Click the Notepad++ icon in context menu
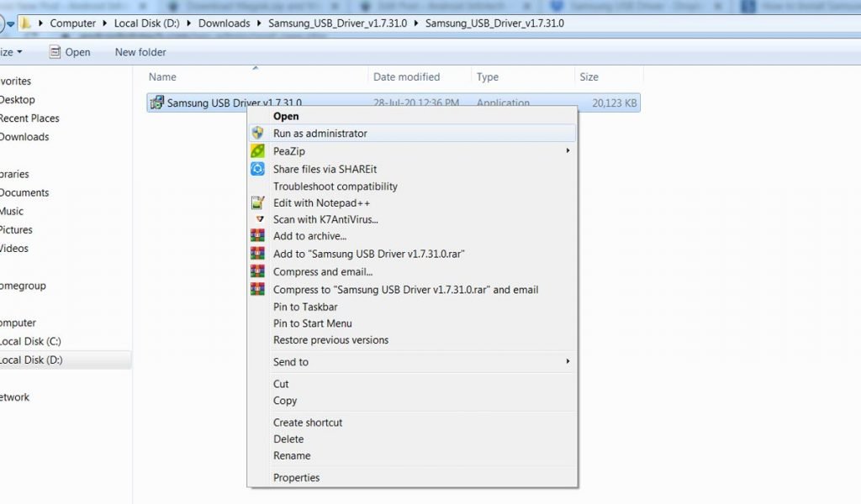The width and height of the screenshot is (861, 504). (x=257, y=202)
